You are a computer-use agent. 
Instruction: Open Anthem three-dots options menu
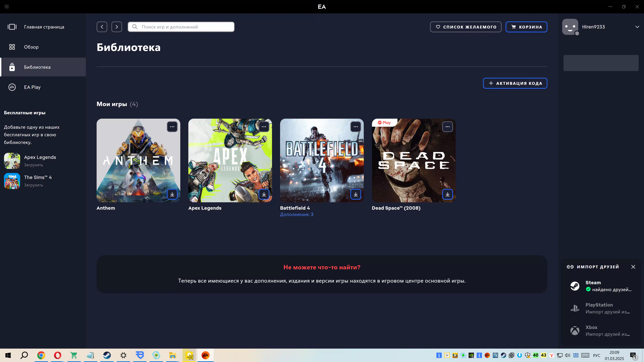click(172, 127)
